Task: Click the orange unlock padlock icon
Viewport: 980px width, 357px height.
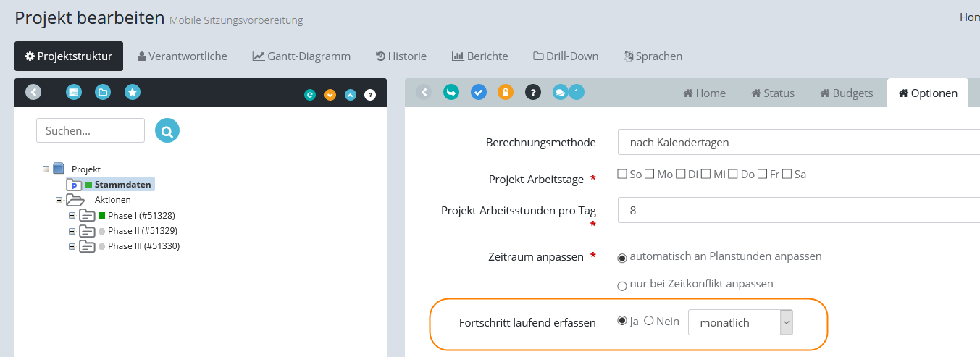Action: pyautogui.click(x=505, y=92)
